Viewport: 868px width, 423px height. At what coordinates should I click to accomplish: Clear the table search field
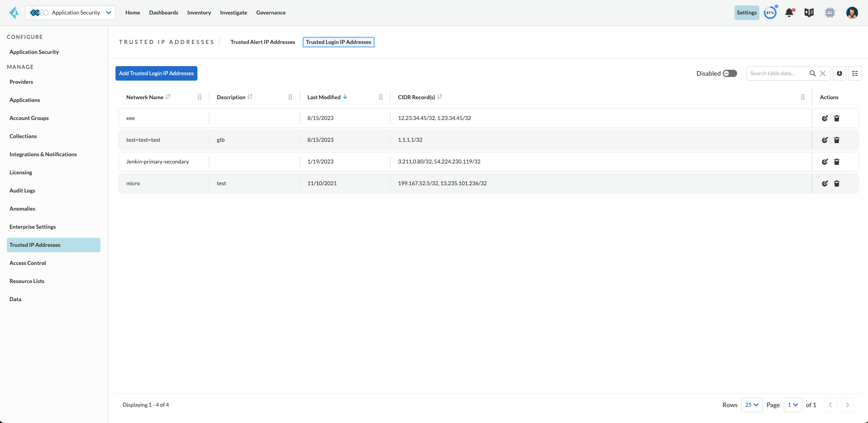click(823, 73)
